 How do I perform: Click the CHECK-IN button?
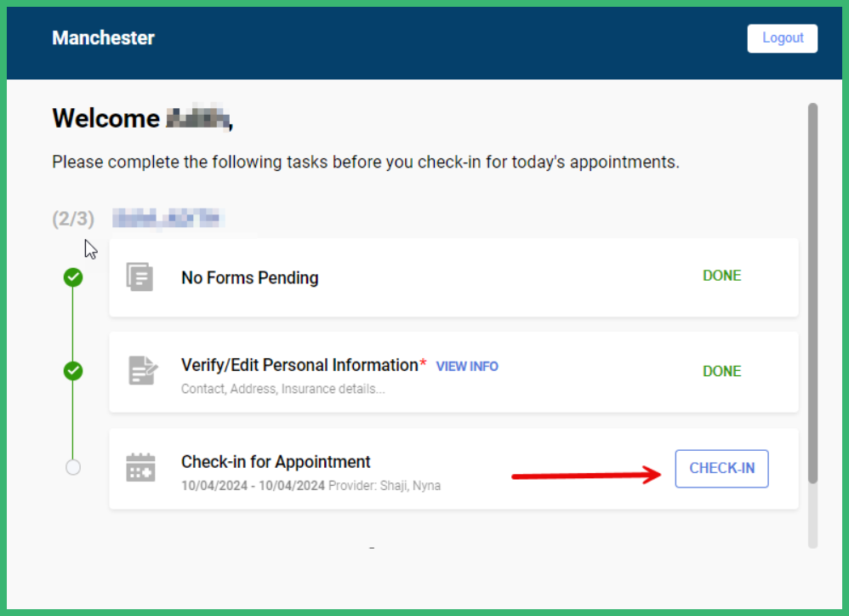721,468
